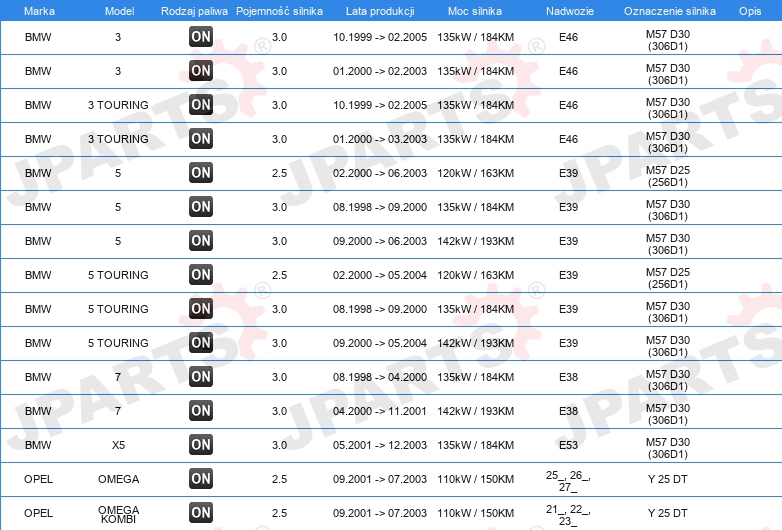Click the date 01.2000 -> 03.2003
The width and height of the screenshot is (782, 530).
(380, 139)
